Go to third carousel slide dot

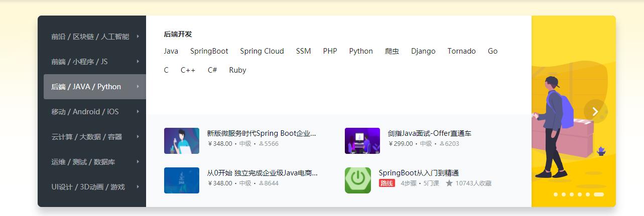pos(572,194)
